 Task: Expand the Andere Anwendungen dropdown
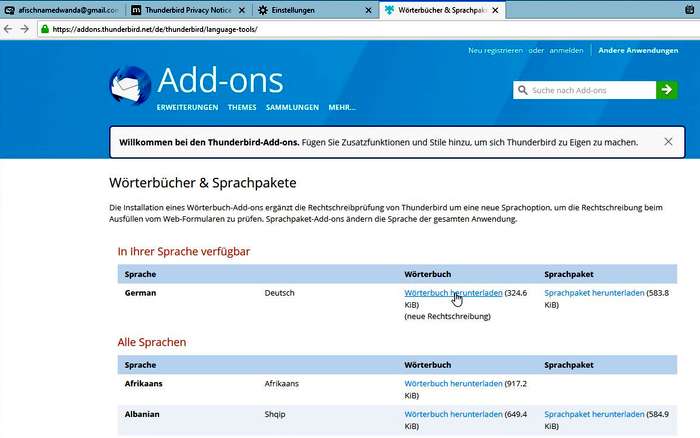click(x=640, y=50)
